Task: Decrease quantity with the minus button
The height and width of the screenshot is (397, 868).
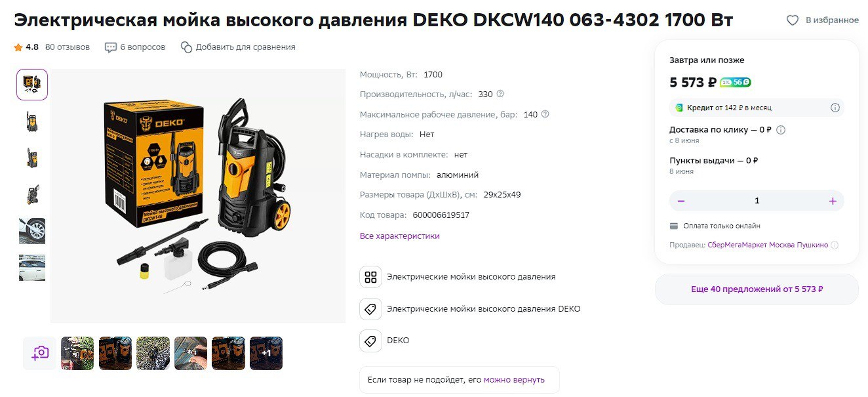Action: (681, 201)
